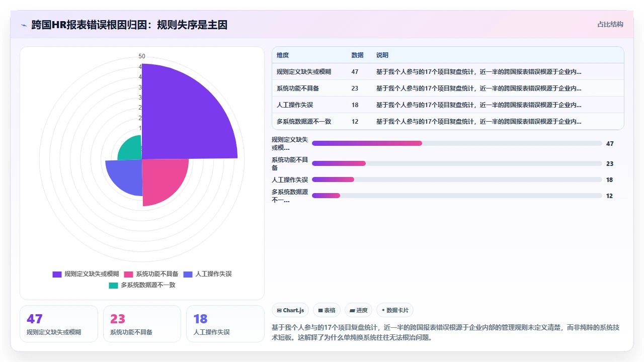
Task: Click value 47 in the table
Action: (x=355, y=72)
